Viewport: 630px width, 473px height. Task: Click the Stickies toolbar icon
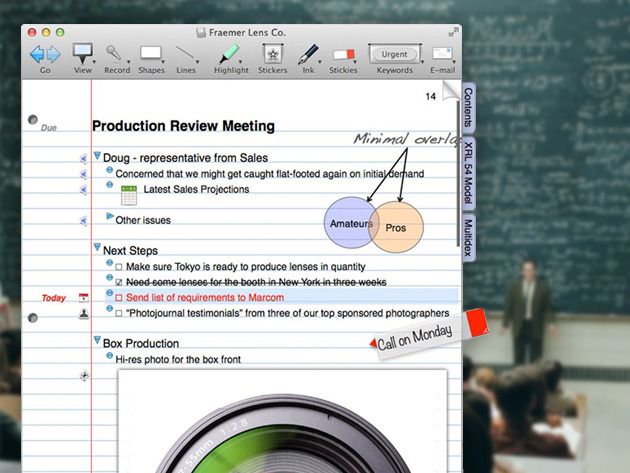click(x=344, y=54)
